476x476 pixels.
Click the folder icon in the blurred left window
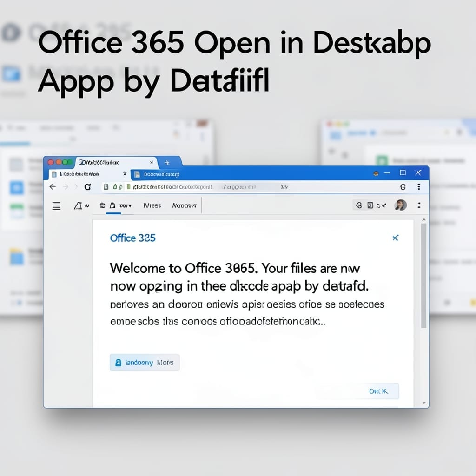(16, 257)
